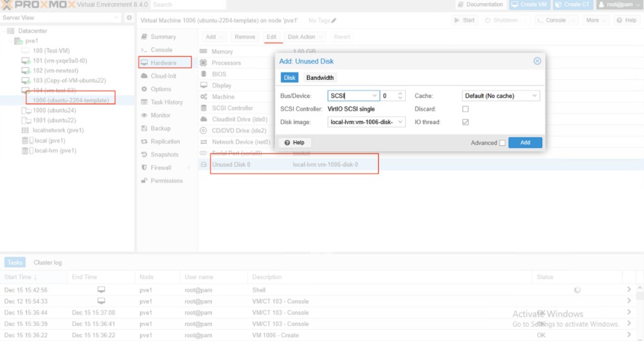Open the Console entry in VM side menu
The image size is (644, 341).
coord(162,50)
